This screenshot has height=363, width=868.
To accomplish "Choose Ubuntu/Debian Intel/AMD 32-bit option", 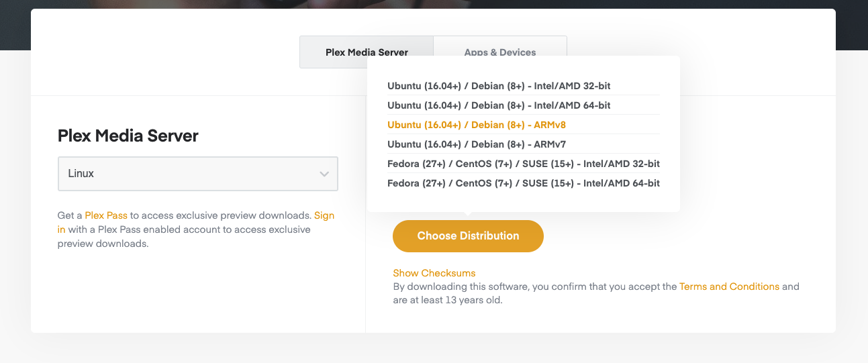I will pos(499,86).
